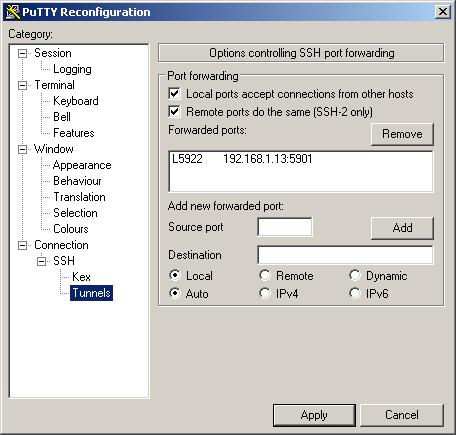456x435 pixels.
Task: Select the Colours category
Action: [71, 229]
